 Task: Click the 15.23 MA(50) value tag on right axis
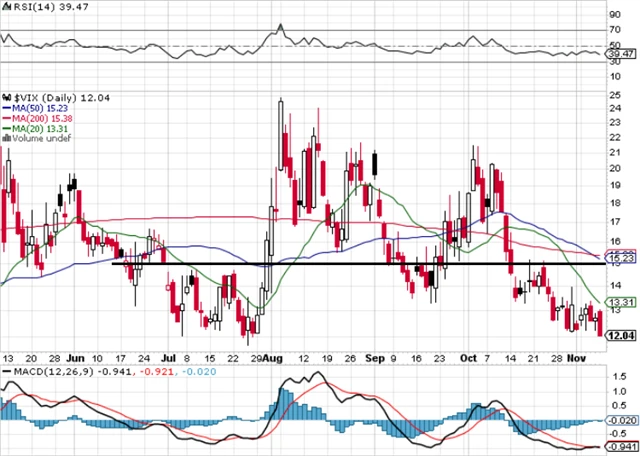click(622, 257)
